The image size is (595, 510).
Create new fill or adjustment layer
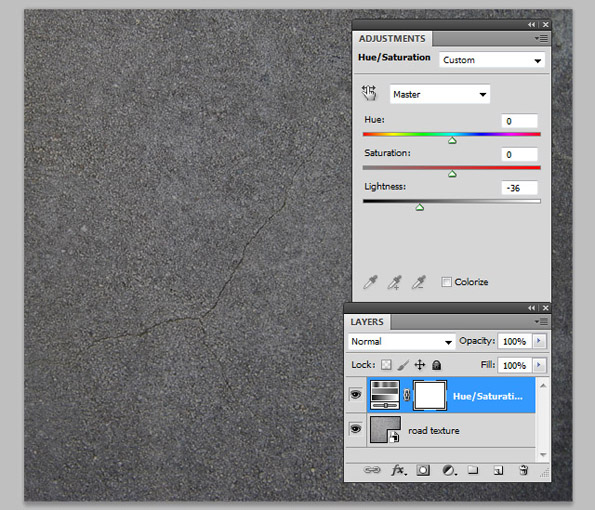tap(449, 471)
